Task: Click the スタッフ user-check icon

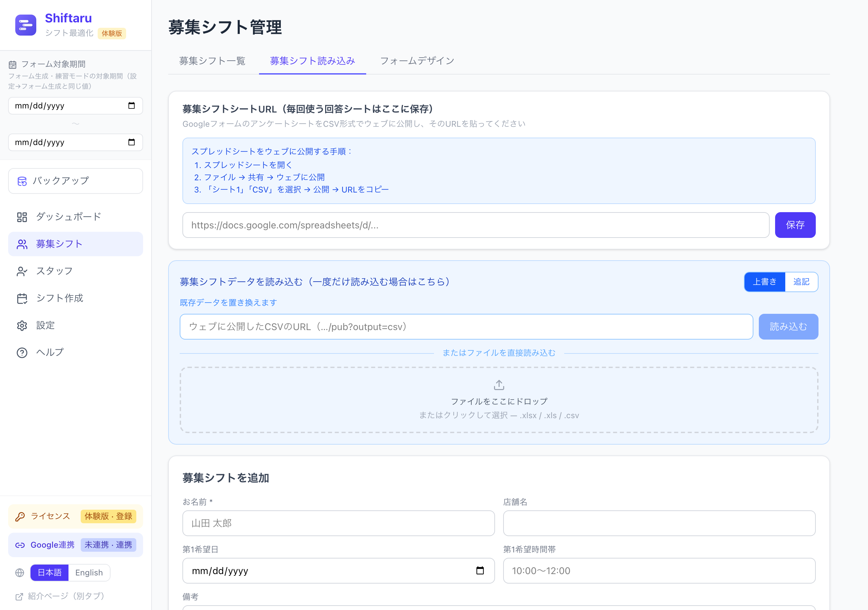Action: (22, 271)
